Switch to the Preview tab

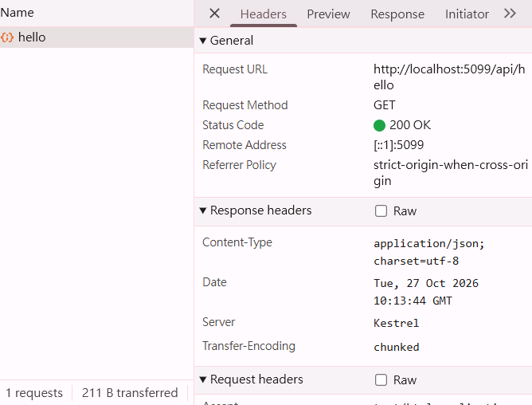[328, 14]
